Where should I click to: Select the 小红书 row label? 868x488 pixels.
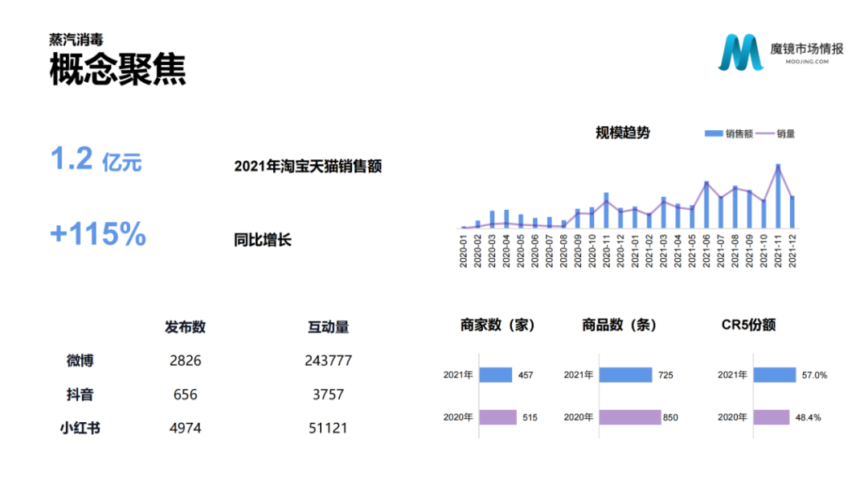point(80,429)
